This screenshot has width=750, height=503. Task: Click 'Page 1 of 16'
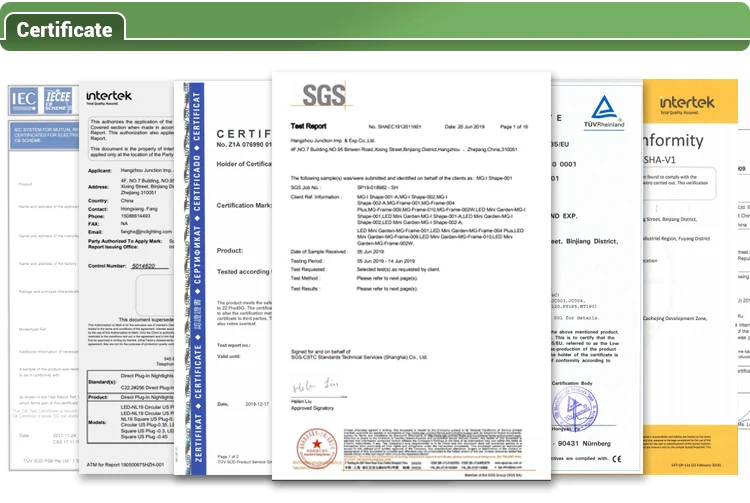point(514,127)
